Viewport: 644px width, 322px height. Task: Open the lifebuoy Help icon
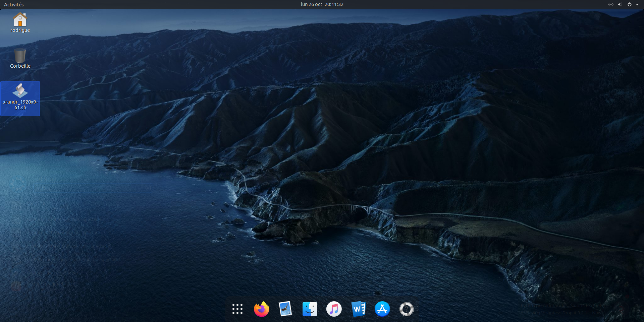click(406, 309)
